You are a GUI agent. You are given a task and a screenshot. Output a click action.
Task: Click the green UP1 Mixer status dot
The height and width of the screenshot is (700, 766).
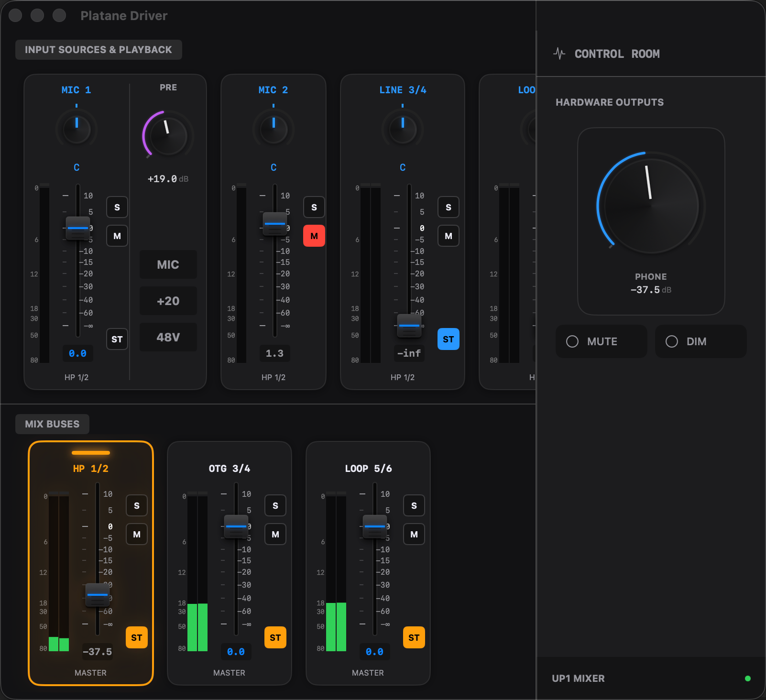[747, 678]
